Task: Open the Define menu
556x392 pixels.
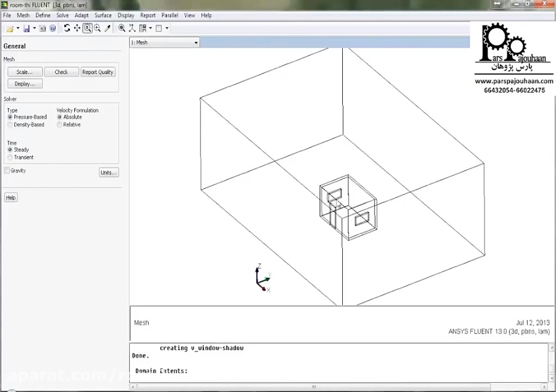Action: click(x=43, y=15)
